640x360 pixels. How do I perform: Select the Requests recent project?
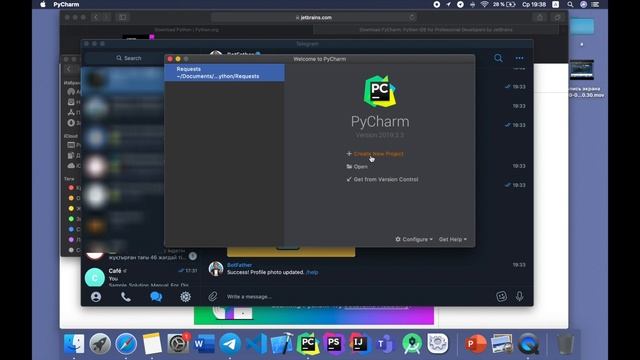click(224, 73)
